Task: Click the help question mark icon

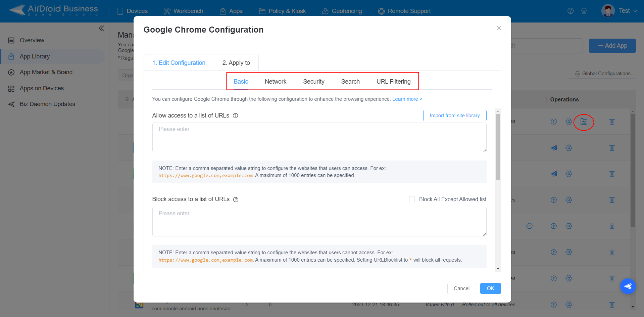Action: (570, 11)
